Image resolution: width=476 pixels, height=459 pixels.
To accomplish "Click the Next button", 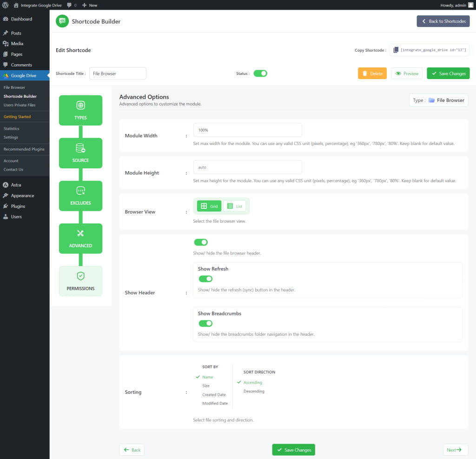I will pos(456,450).
